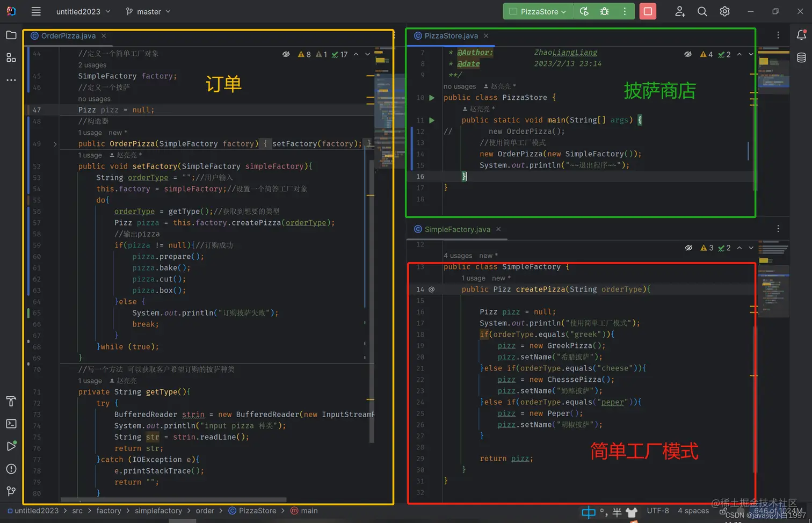Image resolution: width=812 pixels, height=523 pixels.
Task: Click OrderPizza editor vertical scrollbar
Action: coord(372,301)
